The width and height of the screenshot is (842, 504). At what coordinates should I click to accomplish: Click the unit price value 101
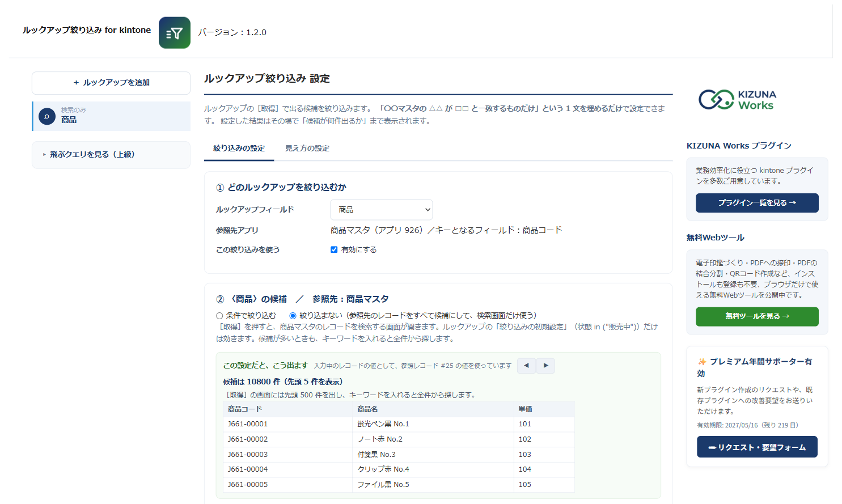coord(525,424)
